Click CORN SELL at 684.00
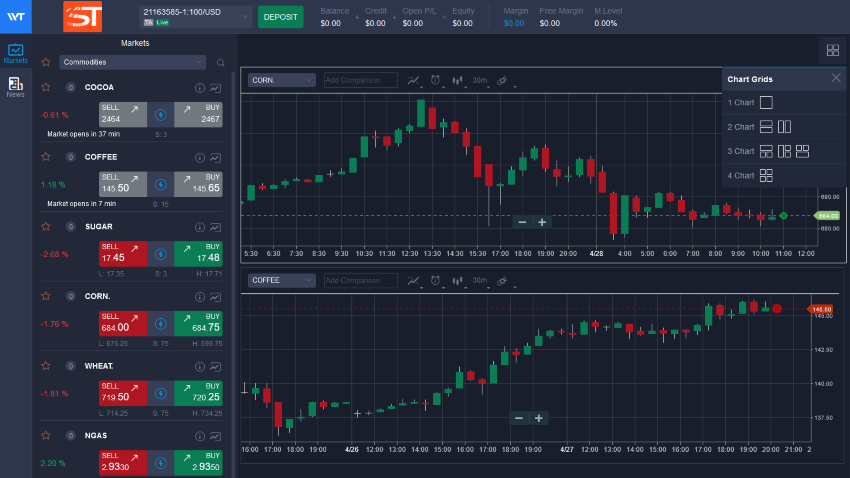 coord(123,324)
